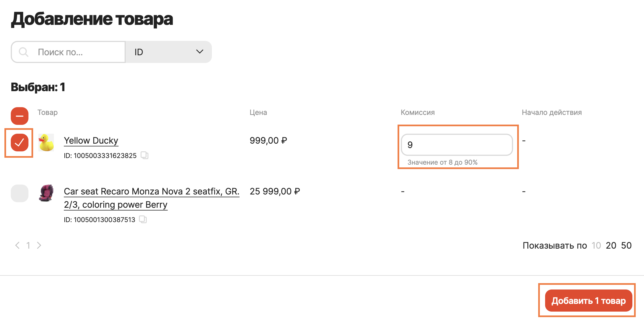Go to next page arrow

coord(39,245)
